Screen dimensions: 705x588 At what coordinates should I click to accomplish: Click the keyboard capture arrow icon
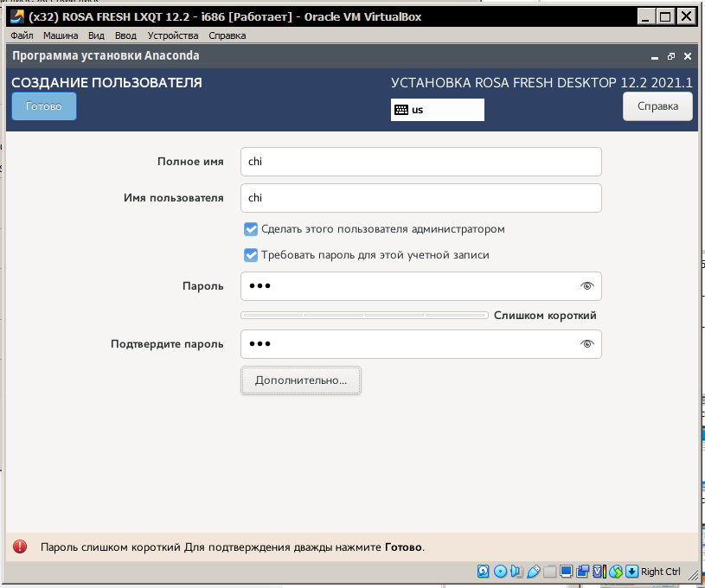631,572
